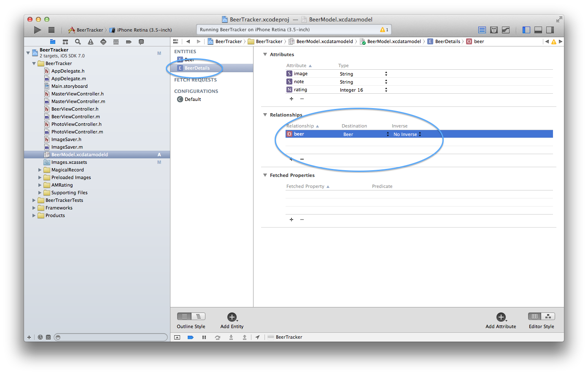The image size is (588, 375).
Task: Pause program execution in debug bar
Action: pyautogui.click(x=204, y=337)
